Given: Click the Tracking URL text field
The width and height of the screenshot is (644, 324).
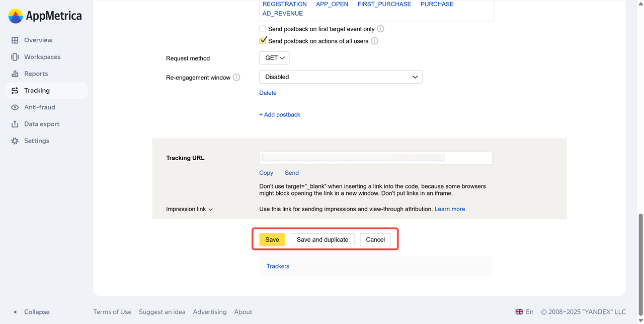Looking at the screenshot, I should (x=375, y=158).
